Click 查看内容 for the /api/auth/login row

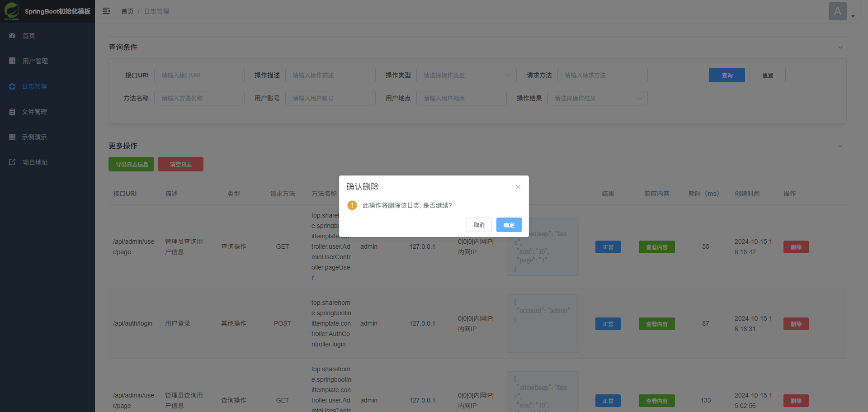657,324
